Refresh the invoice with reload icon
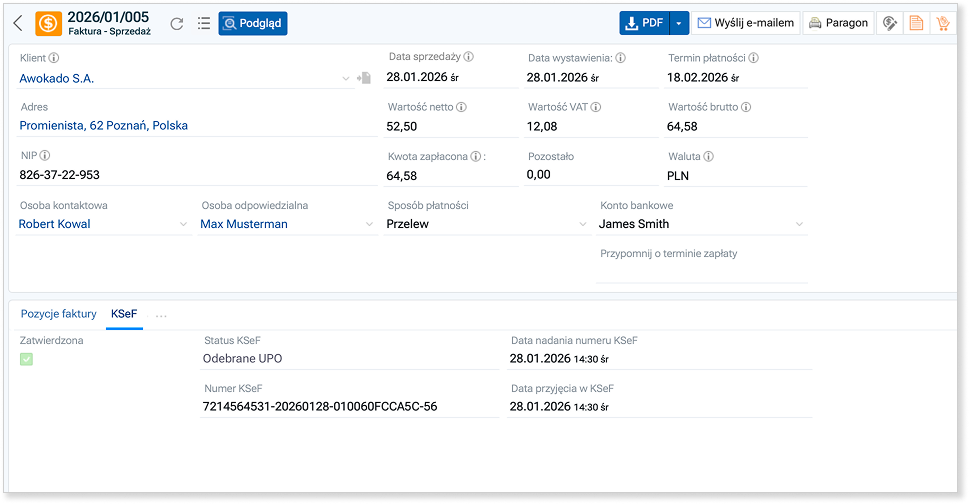The image size is (969, 504). click(x=177, y=24)
